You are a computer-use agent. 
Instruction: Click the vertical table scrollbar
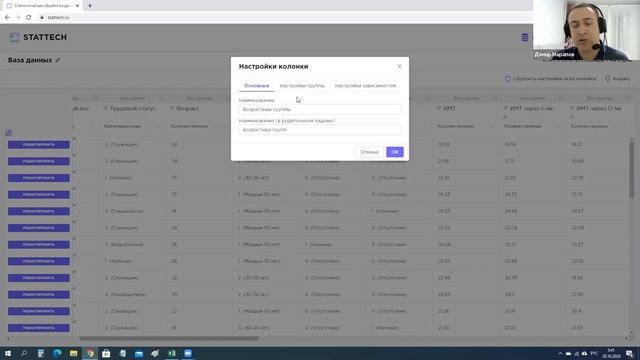click(x=631, y=169)
